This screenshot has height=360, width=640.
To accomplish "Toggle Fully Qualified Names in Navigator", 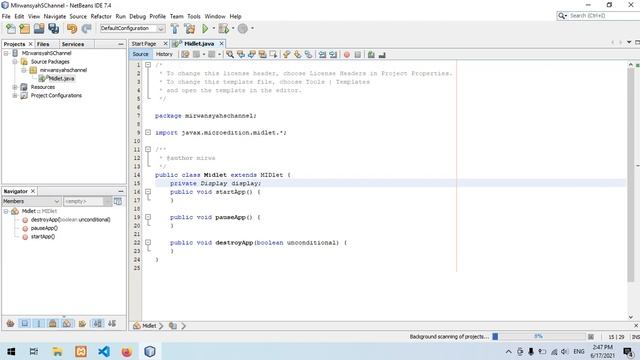I will [82, 324].
